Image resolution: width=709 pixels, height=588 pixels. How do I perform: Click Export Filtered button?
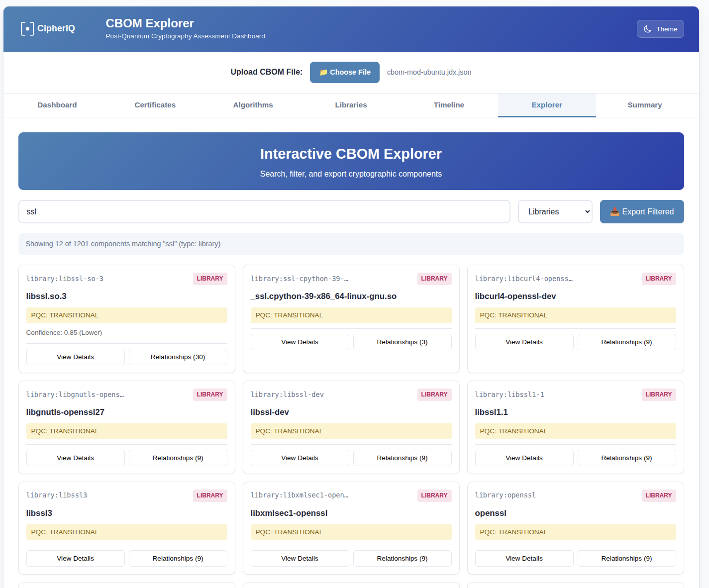coord(641,211)
